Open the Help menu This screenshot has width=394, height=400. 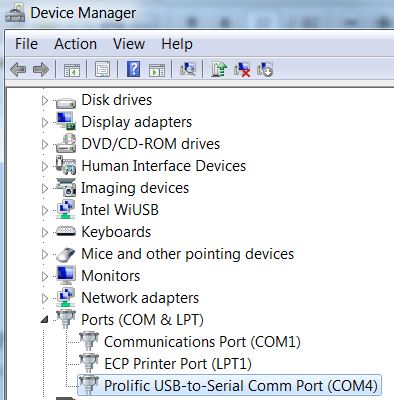coord(177,45)
